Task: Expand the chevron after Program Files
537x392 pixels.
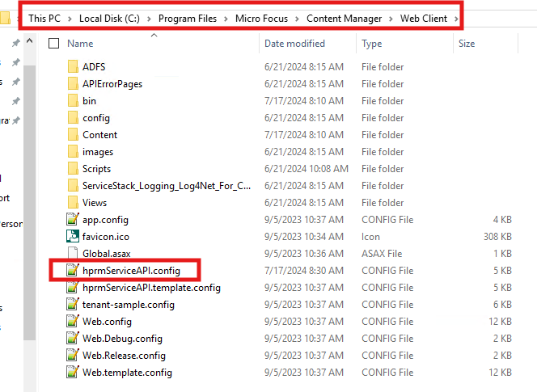Action: [226, 19]
